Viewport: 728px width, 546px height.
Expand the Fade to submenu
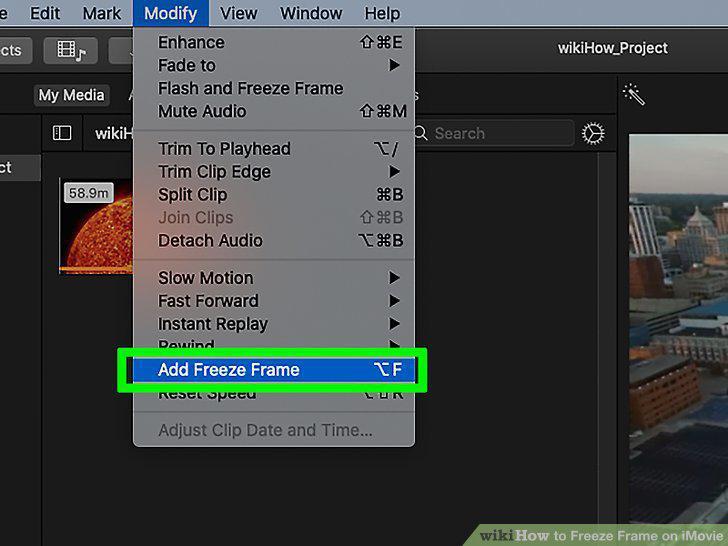(x=274, y=65)
